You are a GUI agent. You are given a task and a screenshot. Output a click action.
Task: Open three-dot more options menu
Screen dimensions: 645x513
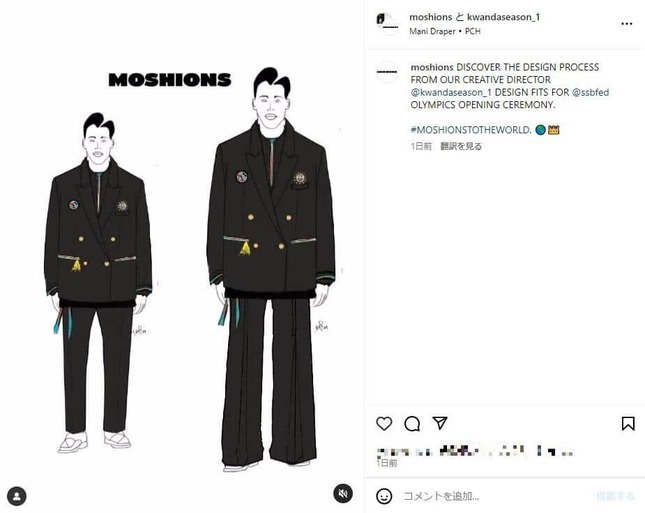tap(626, 24)
